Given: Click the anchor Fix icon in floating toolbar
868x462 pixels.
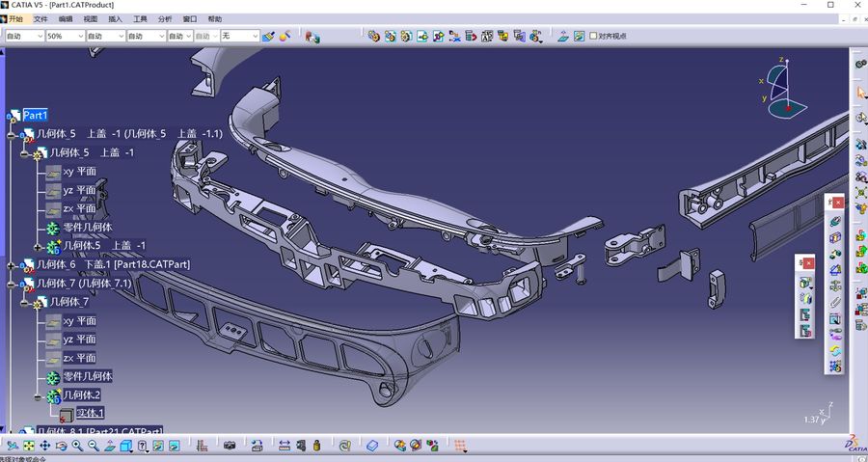Looking at the screenshot, I should coord(835,286).
